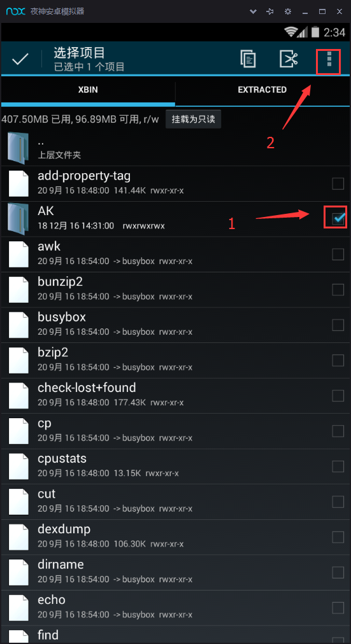
Task: Uncheck the AK folder checkbox
Action: click(338, 219)
